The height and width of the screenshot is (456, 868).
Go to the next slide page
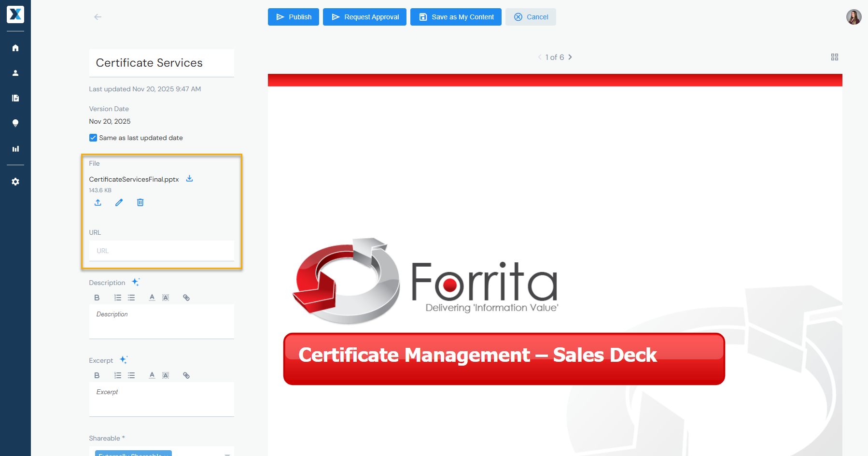570,57
